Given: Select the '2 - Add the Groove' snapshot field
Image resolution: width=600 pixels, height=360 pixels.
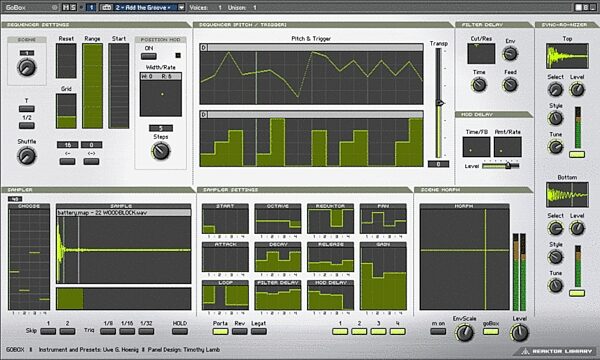Looking at the screenshot, I should tap(145, 7).
